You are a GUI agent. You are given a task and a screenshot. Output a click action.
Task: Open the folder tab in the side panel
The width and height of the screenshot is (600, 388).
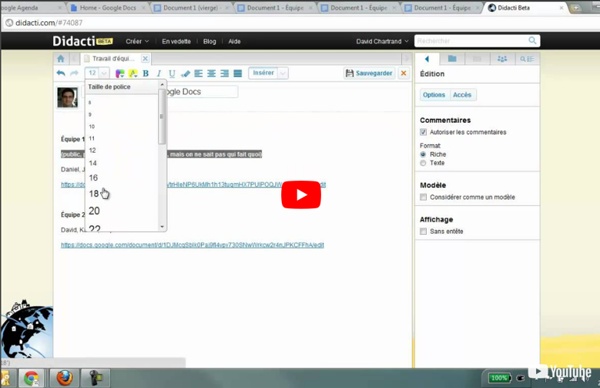(x=452, y=59)
